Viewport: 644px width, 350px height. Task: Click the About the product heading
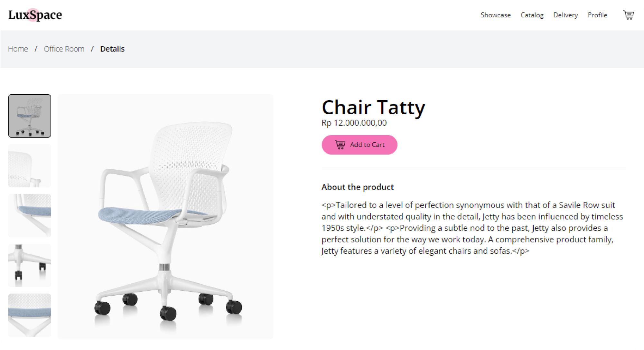pyautogui.click(x=357, y=187)
